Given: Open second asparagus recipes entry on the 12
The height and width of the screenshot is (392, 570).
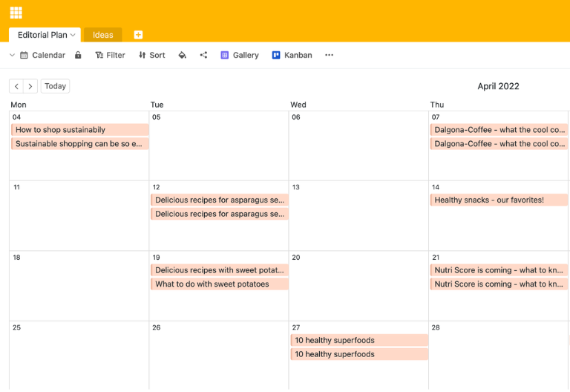Looking at the screenshot, I should click(x=220, y=214).
